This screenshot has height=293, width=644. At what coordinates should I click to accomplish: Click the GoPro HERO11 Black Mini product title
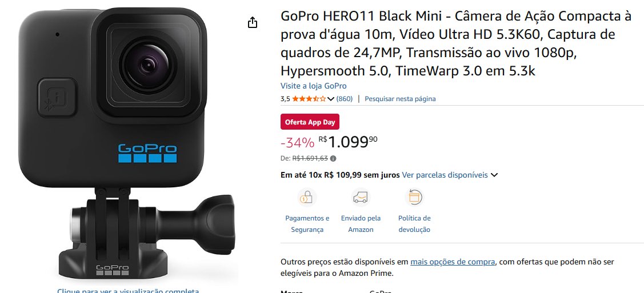[x=456, y=44]
